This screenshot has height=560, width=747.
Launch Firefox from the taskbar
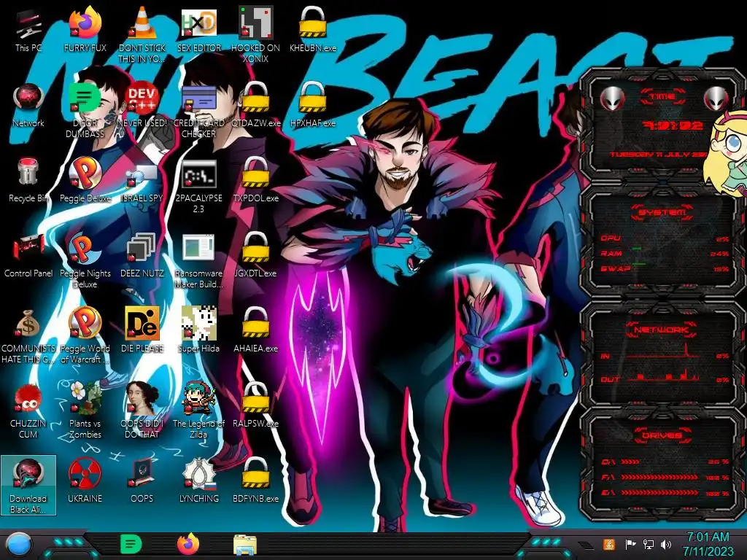pyautogui.click(x=188, y=544)
